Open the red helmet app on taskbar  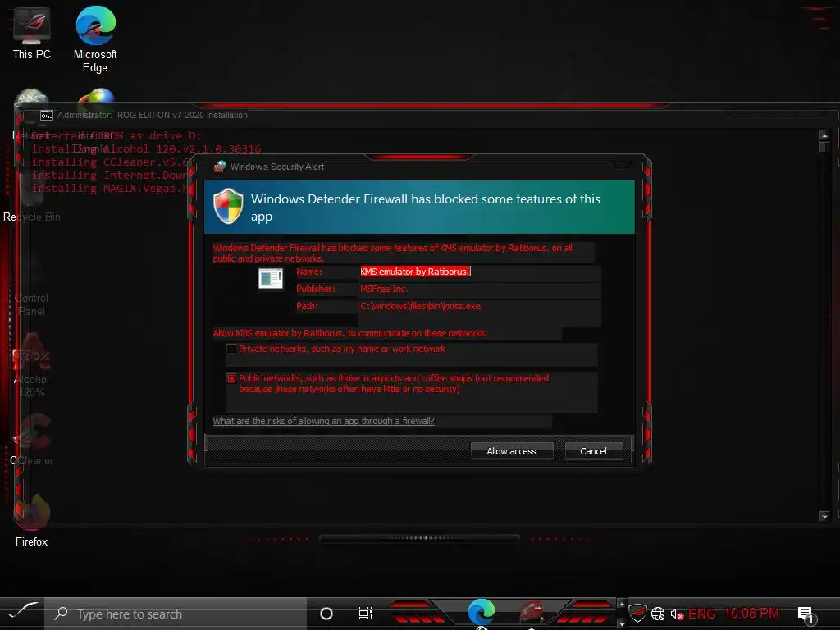[531, 612]
